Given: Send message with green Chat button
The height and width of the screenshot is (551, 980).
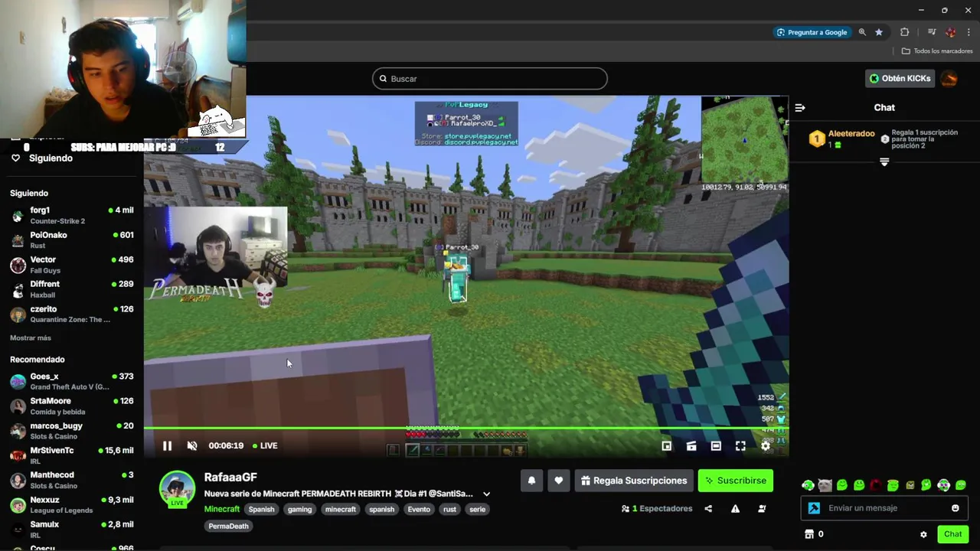Looking at the screenshot, I should (952, 534).
